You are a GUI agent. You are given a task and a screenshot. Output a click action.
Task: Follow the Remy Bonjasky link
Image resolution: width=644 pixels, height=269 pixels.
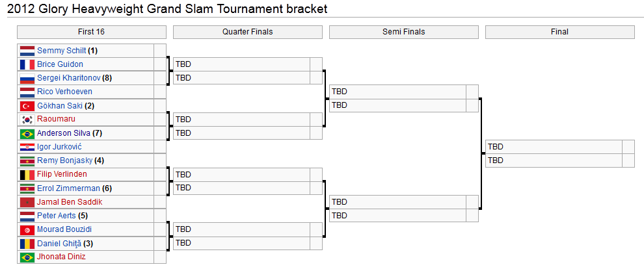pyautogui.click(x=64, y=160)
